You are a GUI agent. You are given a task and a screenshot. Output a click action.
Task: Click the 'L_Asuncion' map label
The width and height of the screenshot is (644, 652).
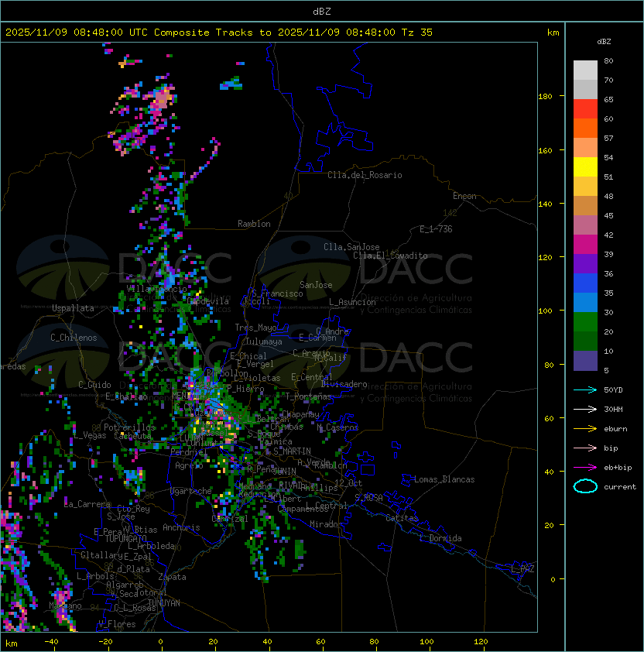point(352,302)
